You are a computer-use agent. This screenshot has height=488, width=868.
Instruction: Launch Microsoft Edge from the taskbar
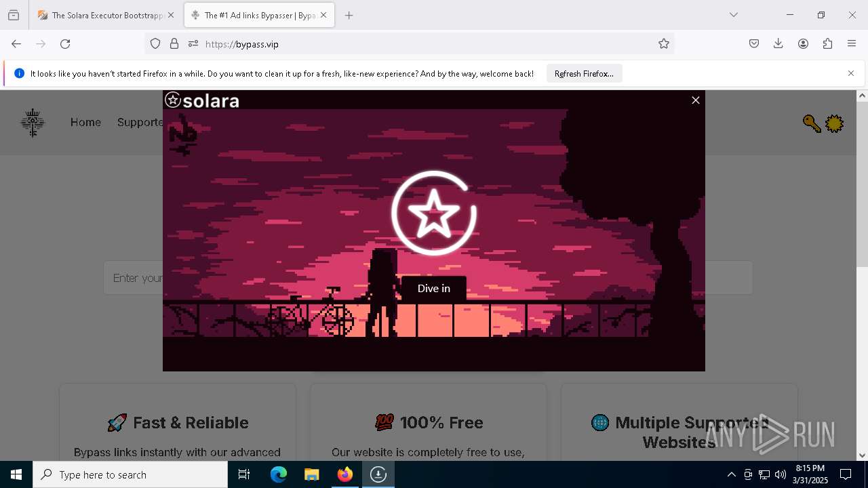click(x=279, y=474)
